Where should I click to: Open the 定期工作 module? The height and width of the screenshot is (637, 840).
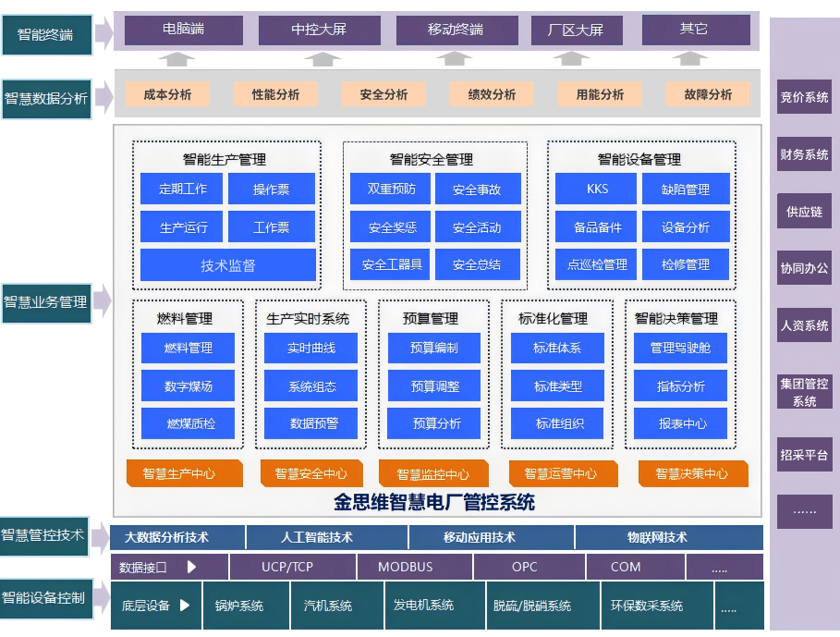click(182, 189)
